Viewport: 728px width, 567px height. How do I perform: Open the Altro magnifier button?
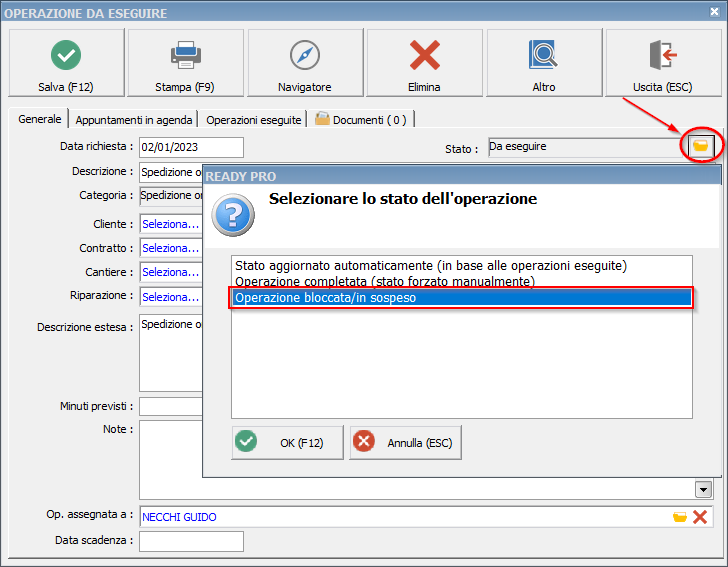pyautogui.click(x=544, y=63)
